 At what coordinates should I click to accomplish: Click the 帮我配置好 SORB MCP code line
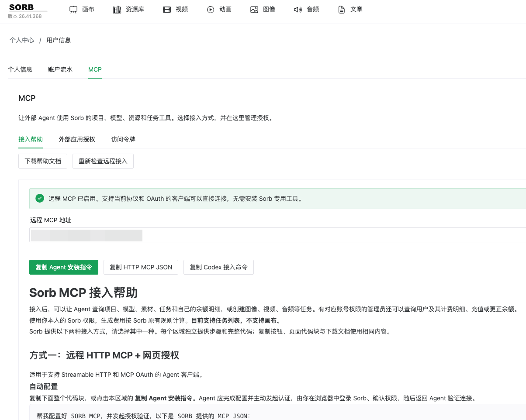pyautogui.click(x=144, y=416)
